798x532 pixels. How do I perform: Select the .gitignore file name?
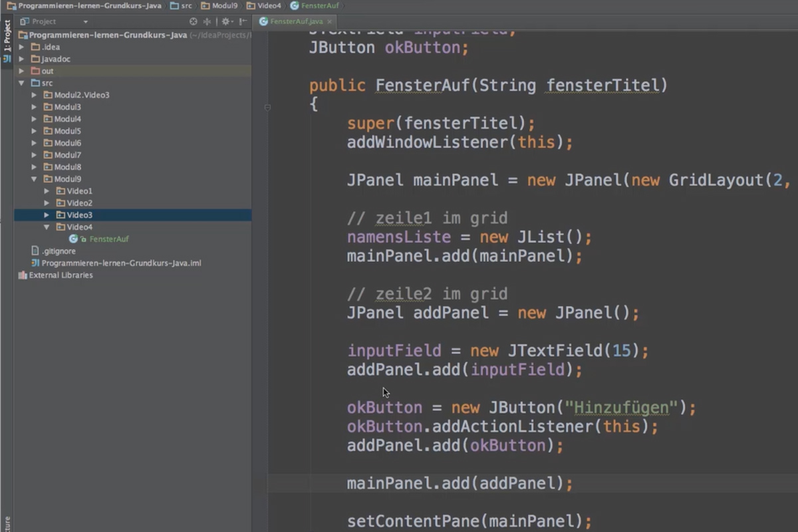pyautogui.click(x=59, y=251)
